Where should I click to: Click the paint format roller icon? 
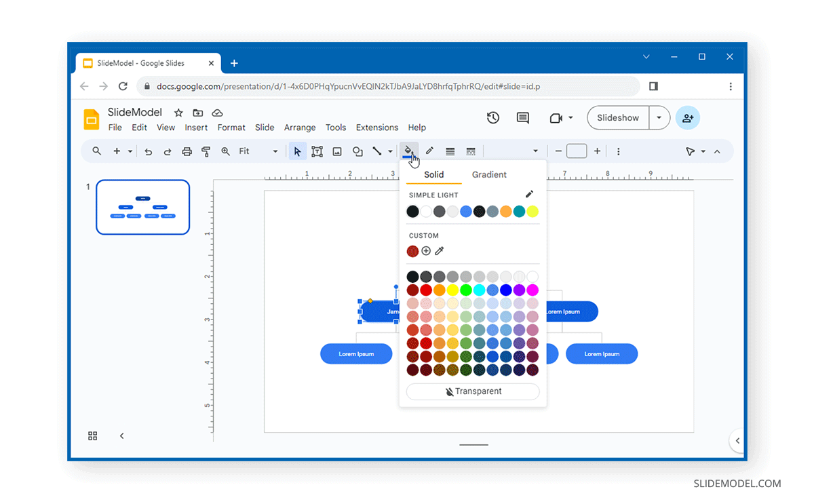206,151
